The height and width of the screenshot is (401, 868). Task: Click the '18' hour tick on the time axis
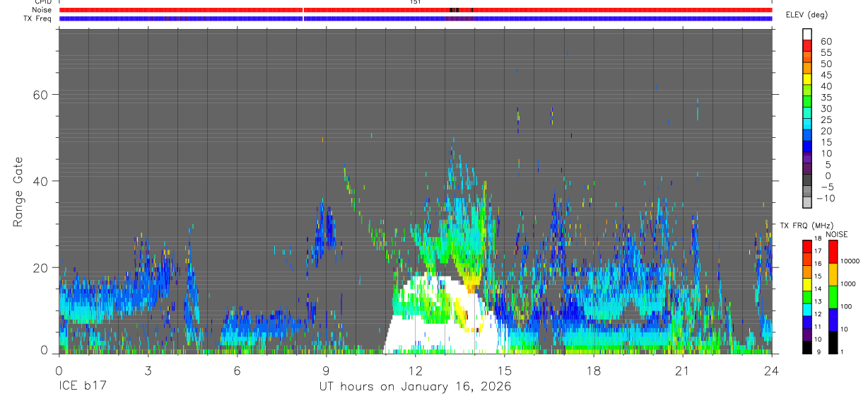click(x=593, y=371)
